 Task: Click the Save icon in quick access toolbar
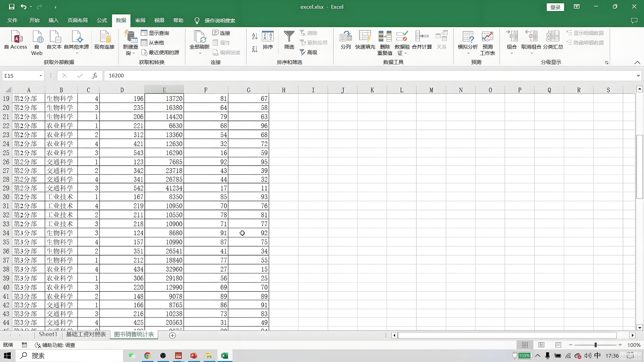coord(12,7)
